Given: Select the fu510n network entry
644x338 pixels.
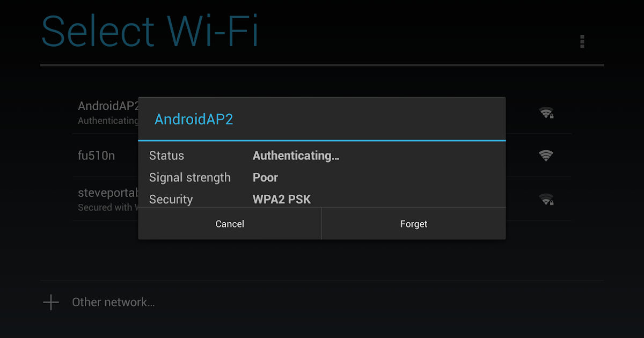Looking at the screenshot, I should tap(97, 156).
